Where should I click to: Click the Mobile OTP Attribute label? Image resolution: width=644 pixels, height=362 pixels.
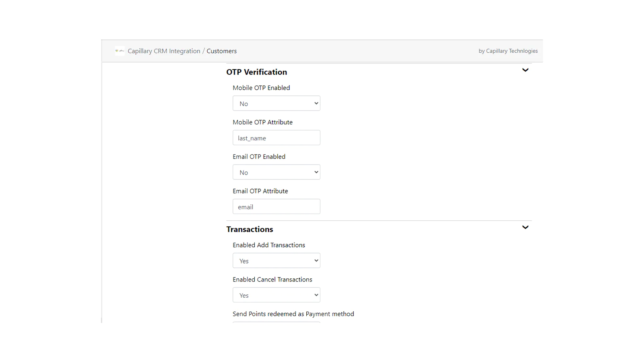262,122
